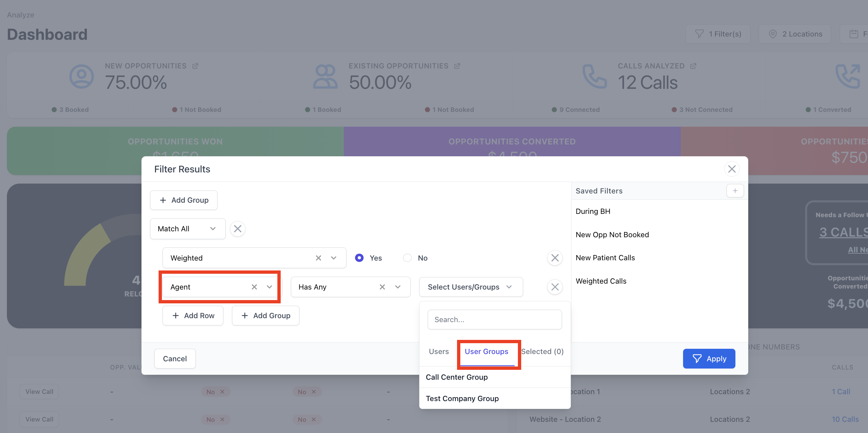Viewport: 868px width, 433px height.
Task: Load the During BH saved filter
Action: point(593,211)
